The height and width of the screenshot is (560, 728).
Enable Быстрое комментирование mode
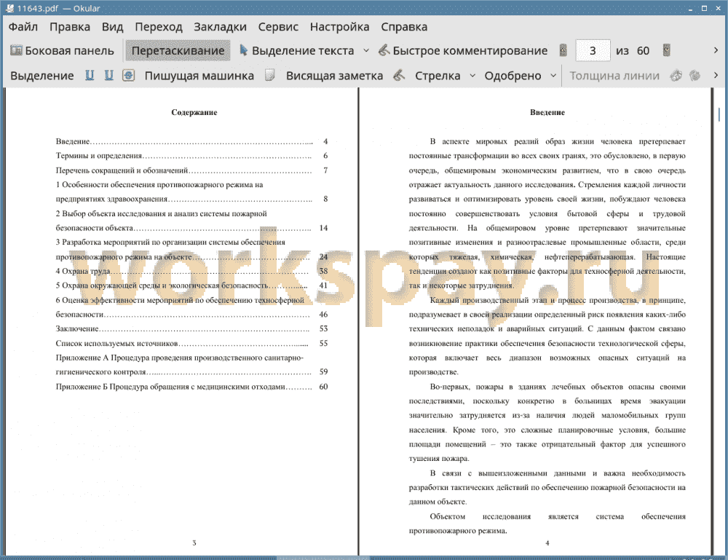(x=463, y=51)
